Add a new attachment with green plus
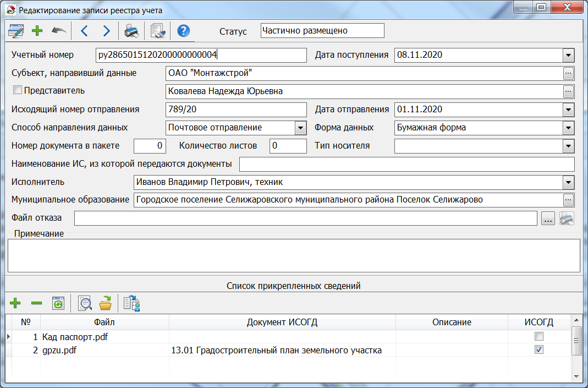The image size is (588, 388). pyautogui.click(x=15, y=303)
